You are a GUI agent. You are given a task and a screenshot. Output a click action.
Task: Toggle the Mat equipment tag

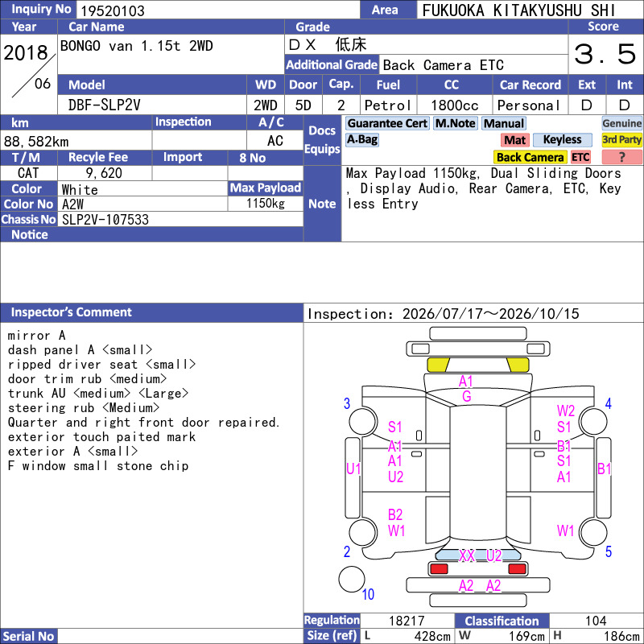coord(514,140)
